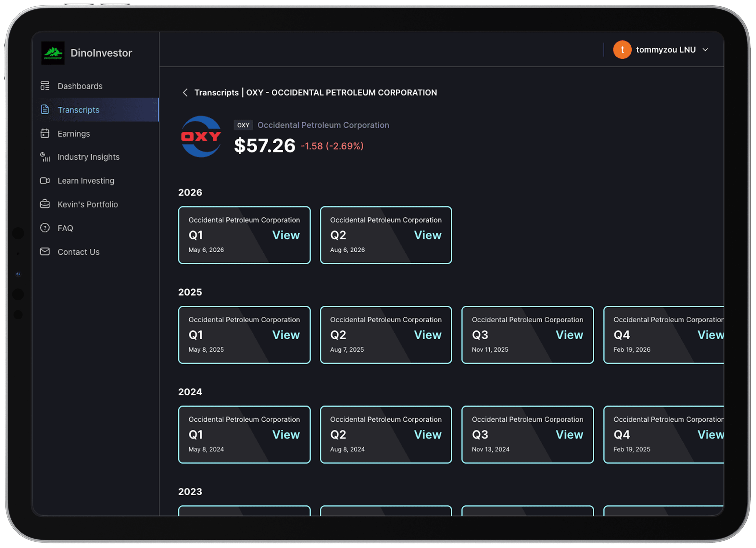View the Q4 transcript dated Feb 19, 2026
Screen dimensions: 756x548
711,335
